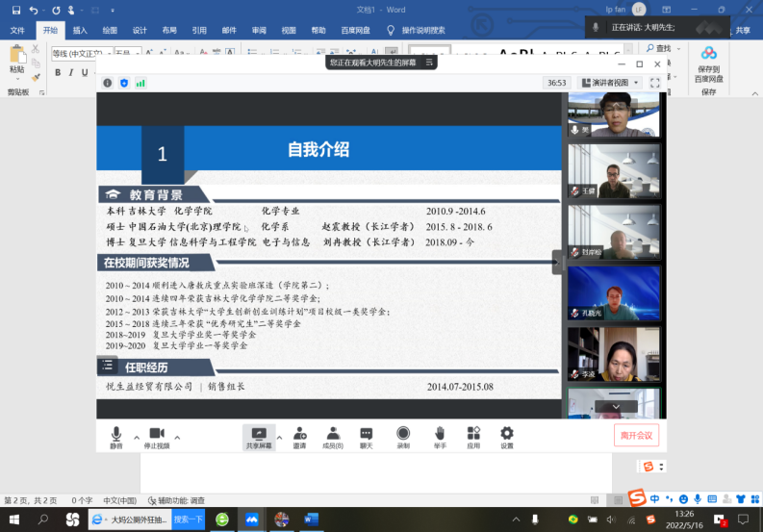Open the Apps (应用) icon

473,435
